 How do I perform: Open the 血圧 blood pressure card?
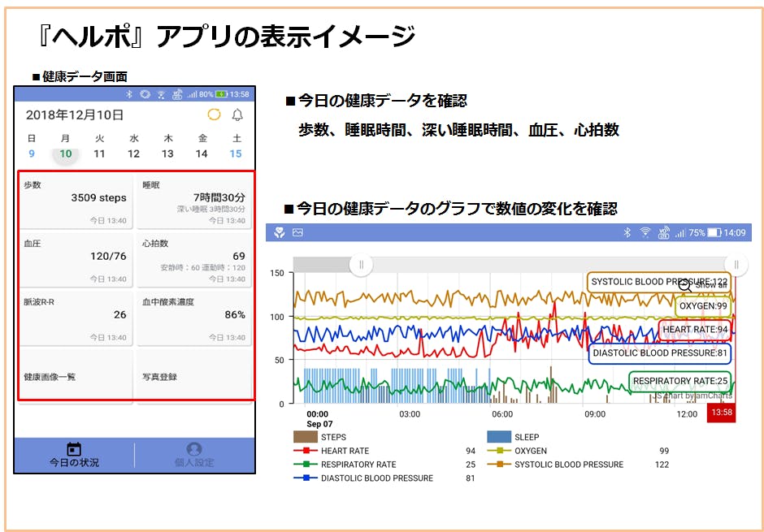(76, 260)
